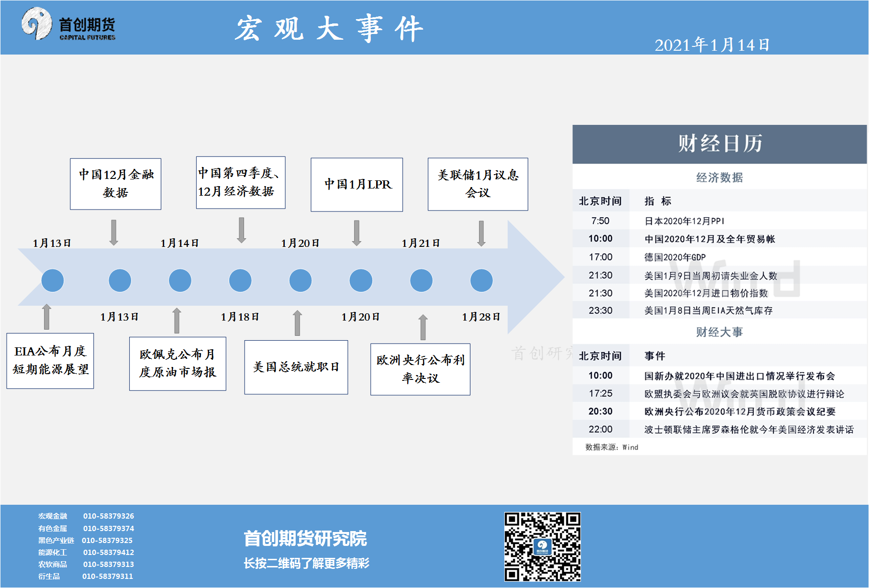Click the row 日本2020年12月PPI
This screenshot has width=869, height=588.
720,221
